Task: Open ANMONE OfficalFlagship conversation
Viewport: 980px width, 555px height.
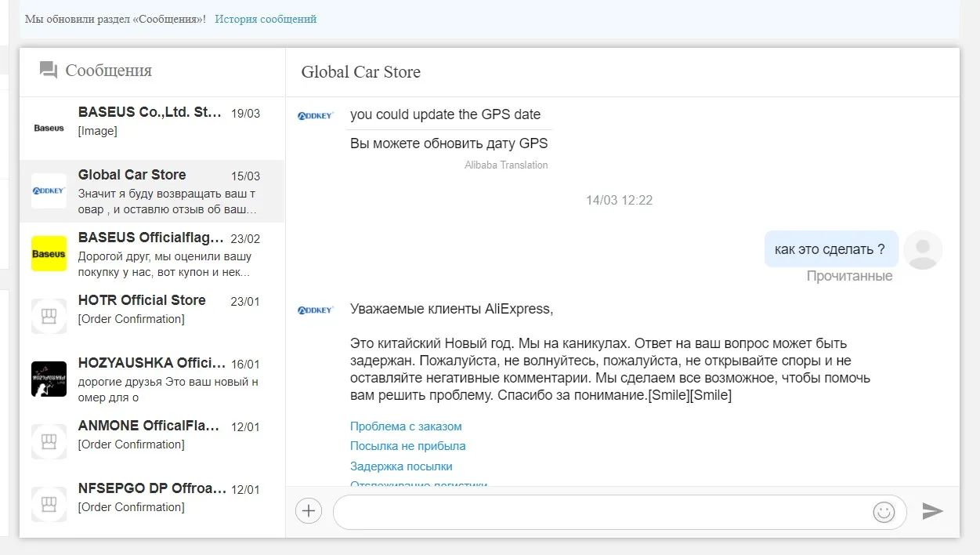Action: [152, 442]
